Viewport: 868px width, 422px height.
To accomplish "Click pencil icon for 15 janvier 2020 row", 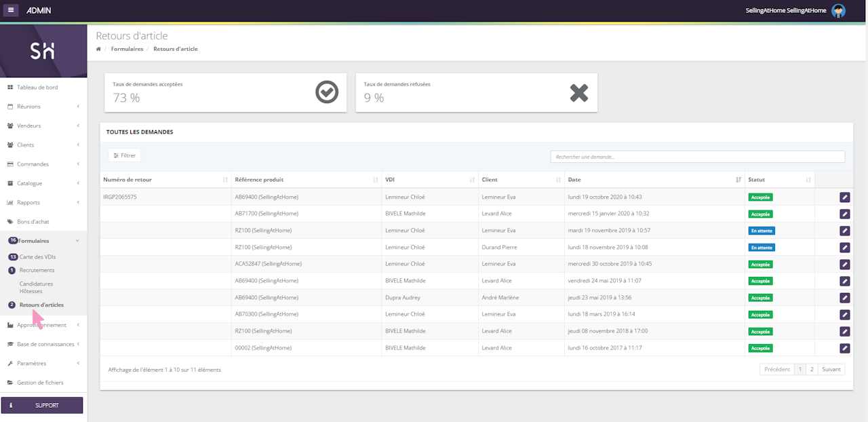I will 844,214.
